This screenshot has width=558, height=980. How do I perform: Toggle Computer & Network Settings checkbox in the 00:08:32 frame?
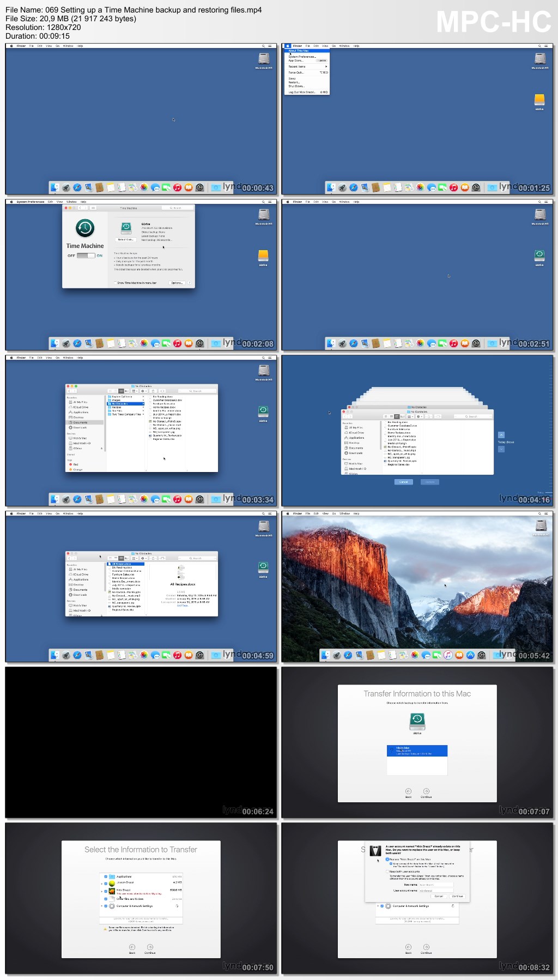point(382,906)
